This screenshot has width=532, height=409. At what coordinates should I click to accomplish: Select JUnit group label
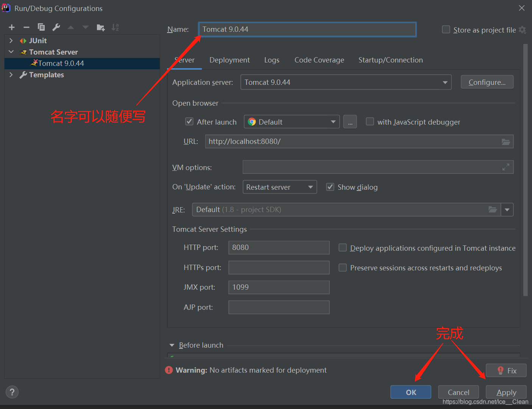tap(38, 41)
